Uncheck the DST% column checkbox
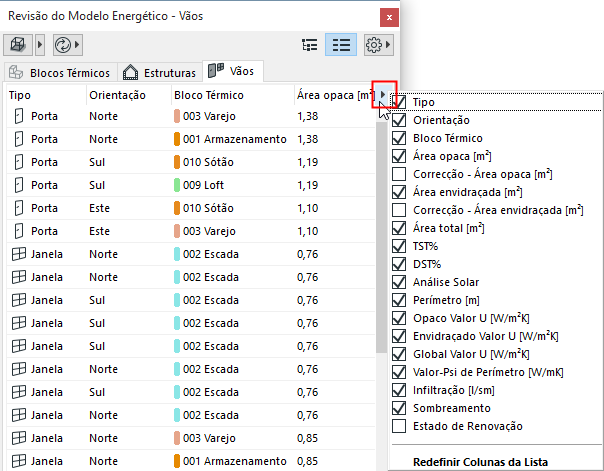The image size is (604, 471). coord(399,264)
